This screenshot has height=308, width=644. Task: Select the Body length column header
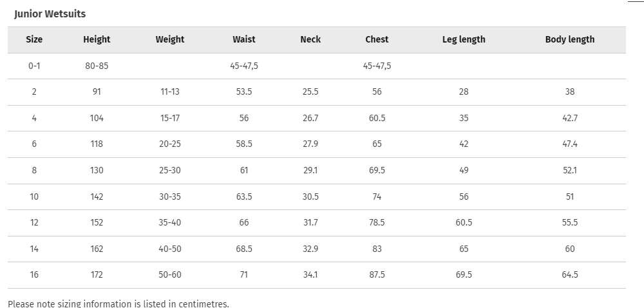(x=570, y=39)
